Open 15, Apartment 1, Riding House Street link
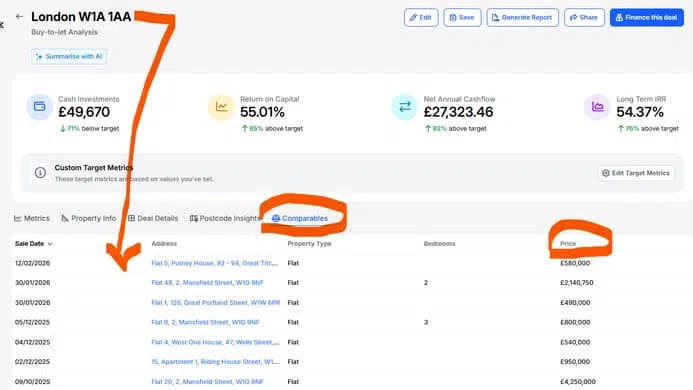This screenshot has width=693, height=390. [x=215, y=362]
